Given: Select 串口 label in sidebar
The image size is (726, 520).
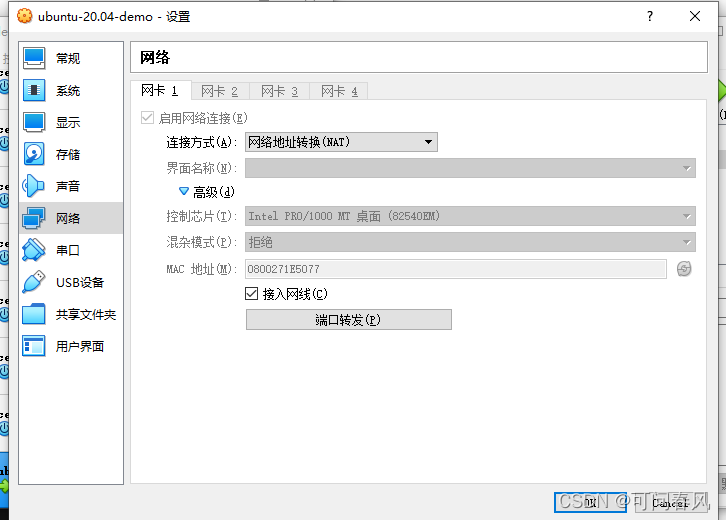Looking at the screenshot, I should coord(68,250).
